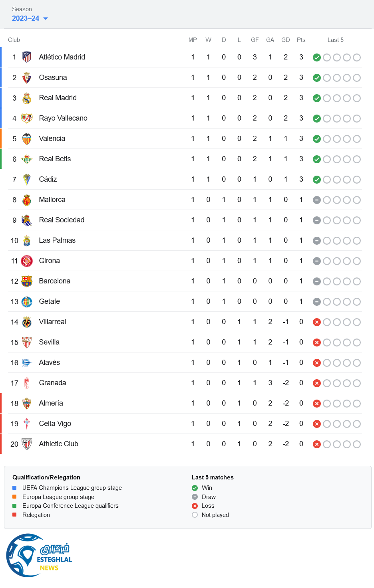
Task: Click the Barcelona club crest
Action: point(27,281)
